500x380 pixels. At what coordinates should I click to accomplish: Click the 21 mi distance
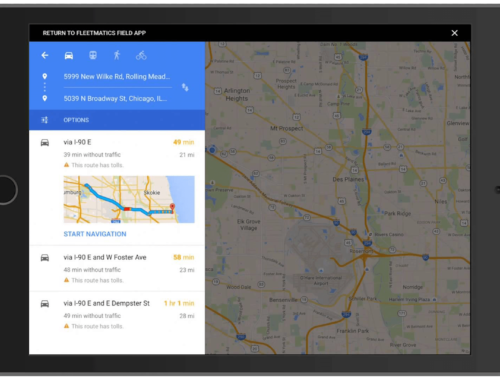pyautogui.click(x=187, y=155)
